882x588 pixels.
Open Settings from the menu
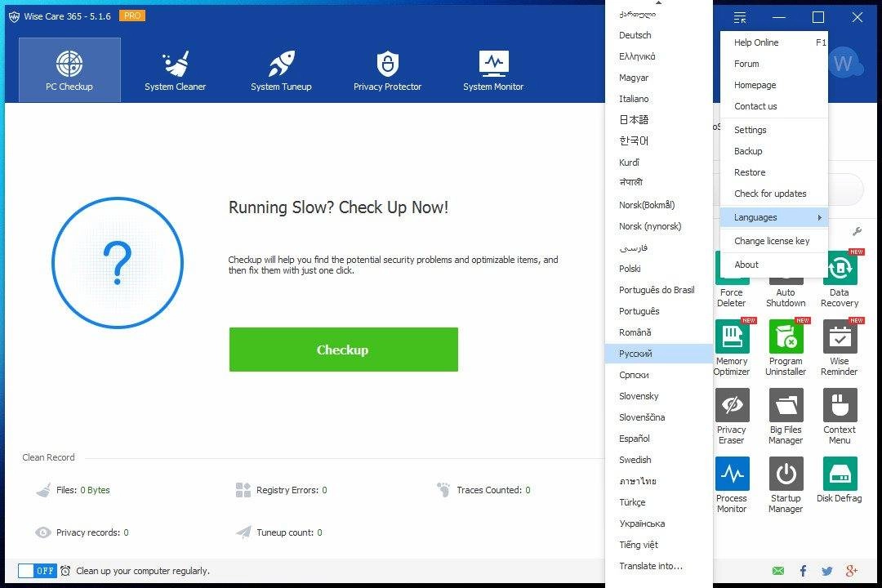pyautogui.click(x=774, y=130)
